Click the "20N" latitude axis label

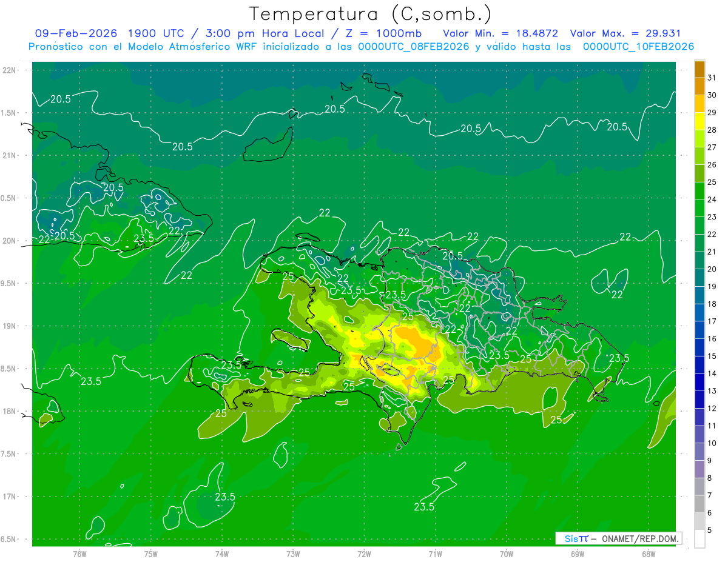tap(9, 241)
